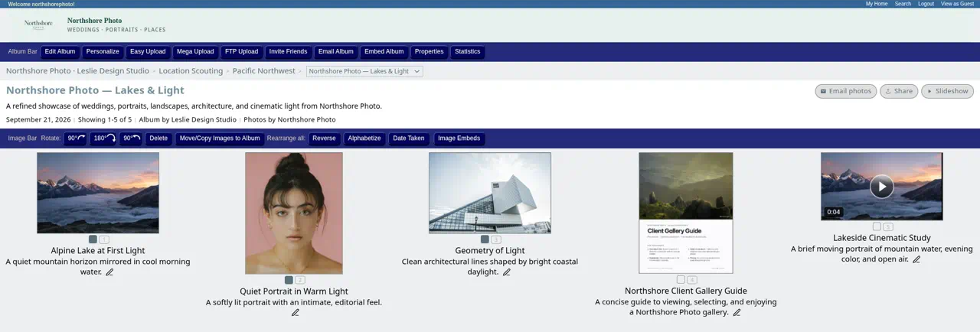This screenshot has height=332, width=980.
Task: Click the Logout link
Action: coord(926,4)
